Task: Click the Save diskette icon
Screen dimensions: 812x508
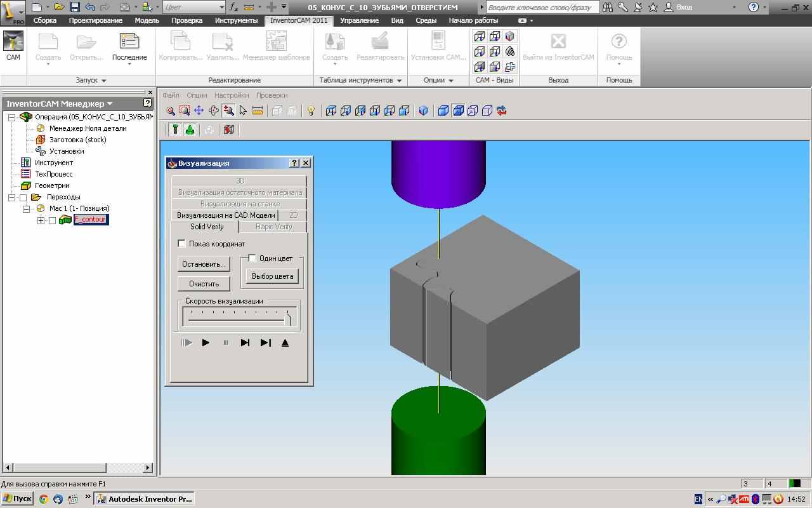Action: click(74, 7)
